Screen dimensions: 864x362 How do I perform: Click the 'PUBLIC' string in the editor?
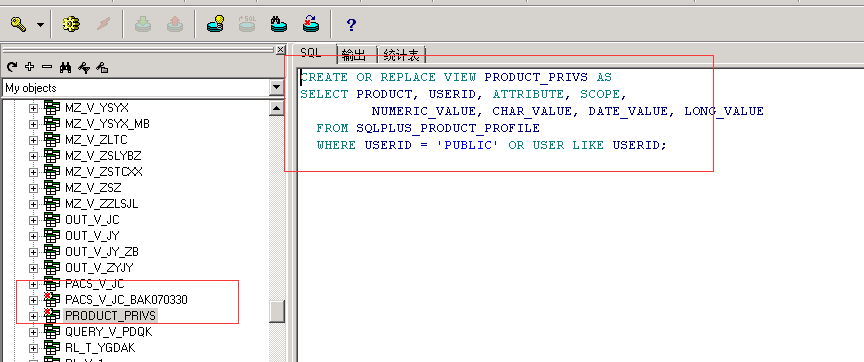pos(468,145)
